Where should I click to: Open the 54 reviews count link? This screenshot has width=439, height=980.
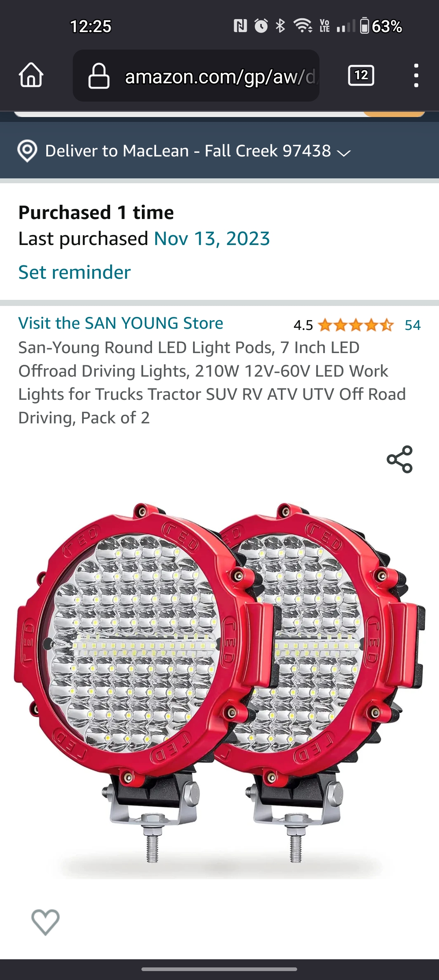click(413, 325)
